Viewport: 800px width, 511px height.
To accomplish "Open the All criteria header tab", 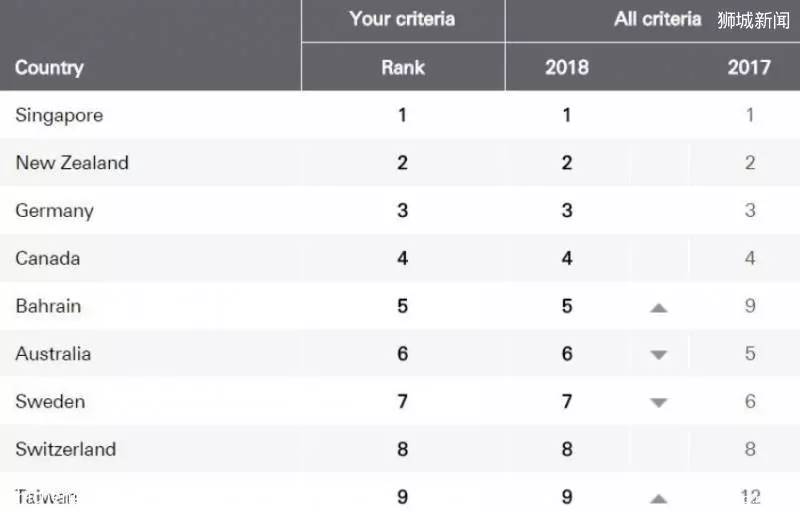I will click(657, 19).
